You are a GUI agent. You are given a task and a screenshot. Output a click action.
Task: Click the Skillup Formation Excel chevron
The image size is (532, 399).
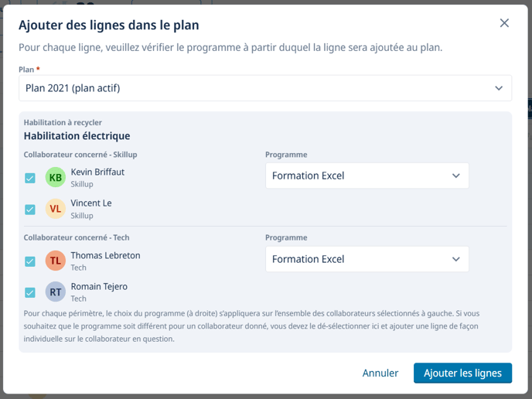tap(456, 176)
